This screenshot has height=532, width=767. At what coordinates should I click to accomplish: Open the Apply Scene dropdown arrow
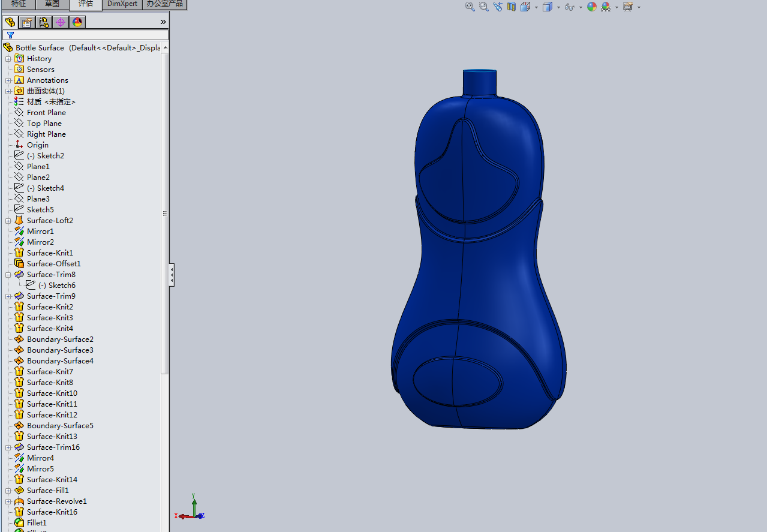coord(616,8)
